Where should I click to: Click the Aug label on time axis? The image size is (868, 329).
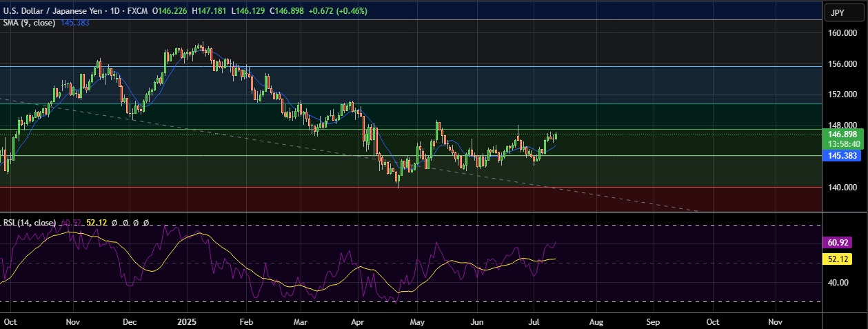(596, 321)
